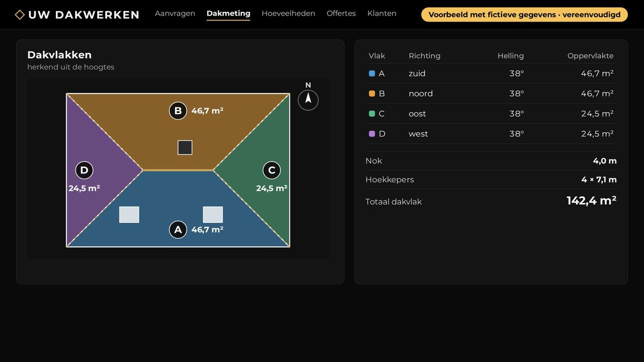Click the north compass icon

pyautogui.click(x=308, y=100)
